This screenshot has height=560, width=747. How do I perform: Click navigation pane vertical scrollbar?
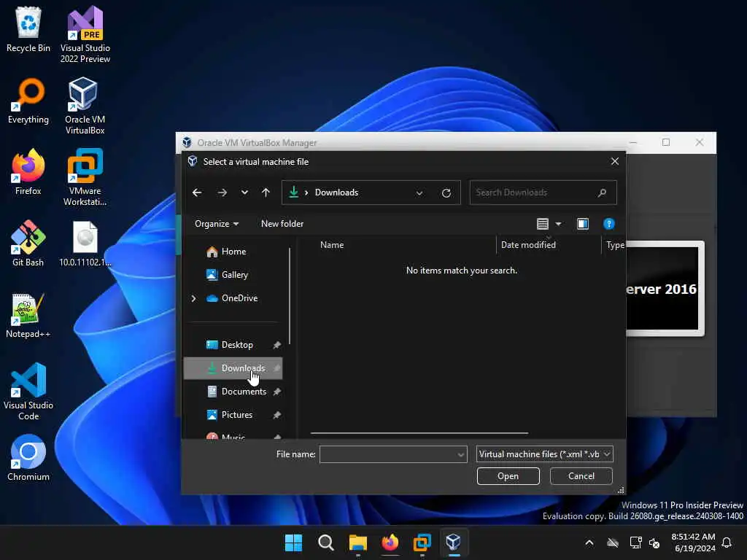click(290, 295)
